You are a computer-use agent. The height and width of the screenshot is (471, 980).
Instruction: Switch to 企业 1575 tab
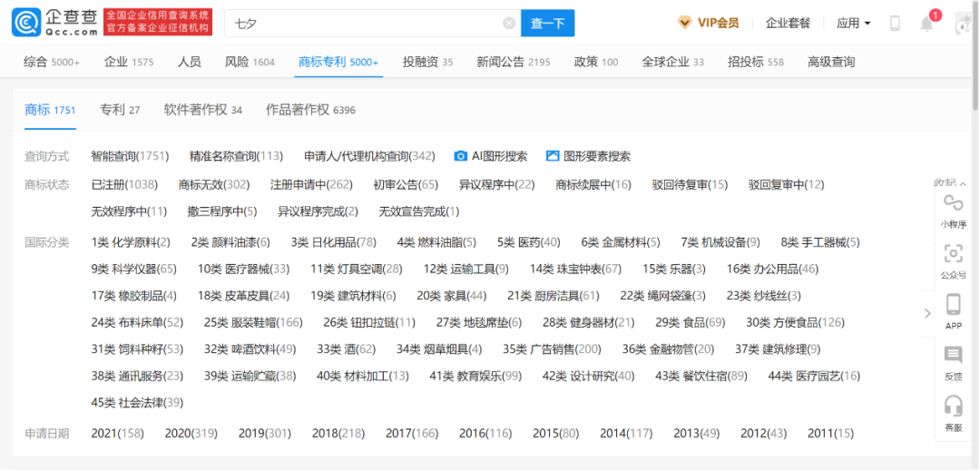tap(129, 62)
